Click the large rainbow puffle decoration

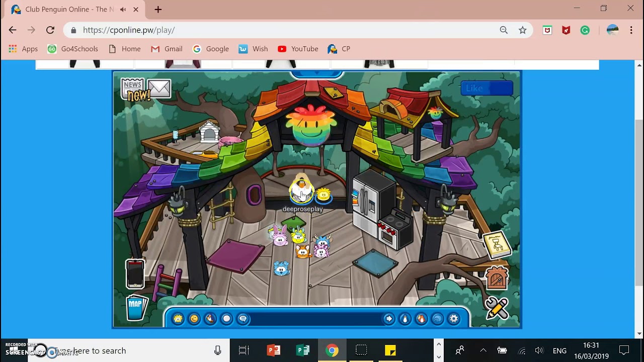pos(311,126)
